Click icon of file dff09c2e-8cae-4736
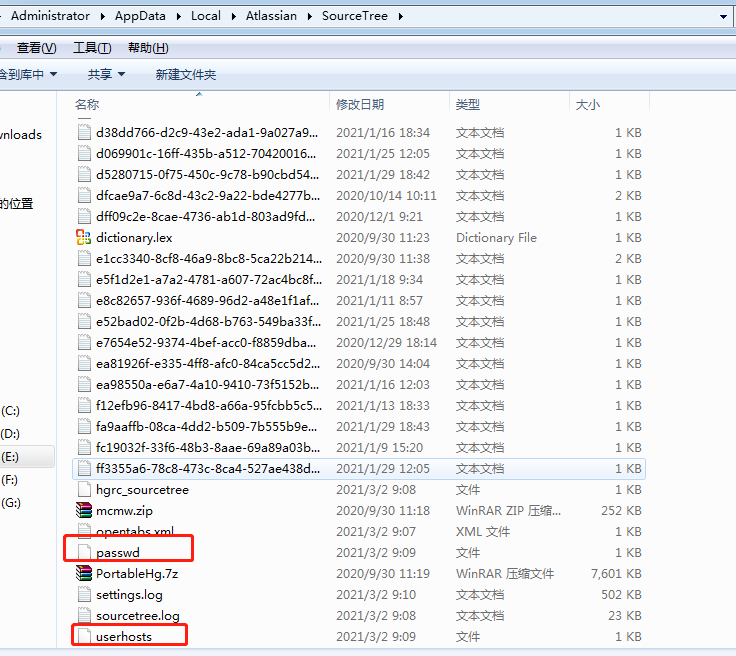736x656 pixels. [x=84, y=216]
